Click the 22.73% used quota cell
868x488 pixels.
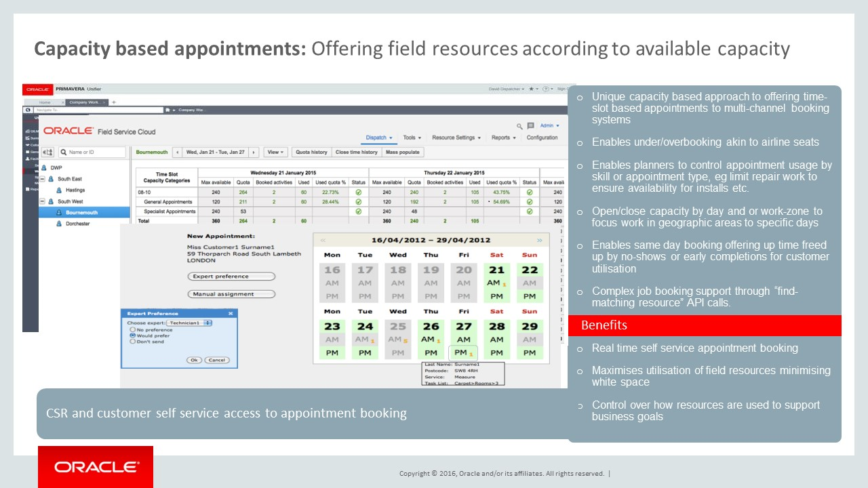coord(330,192)
